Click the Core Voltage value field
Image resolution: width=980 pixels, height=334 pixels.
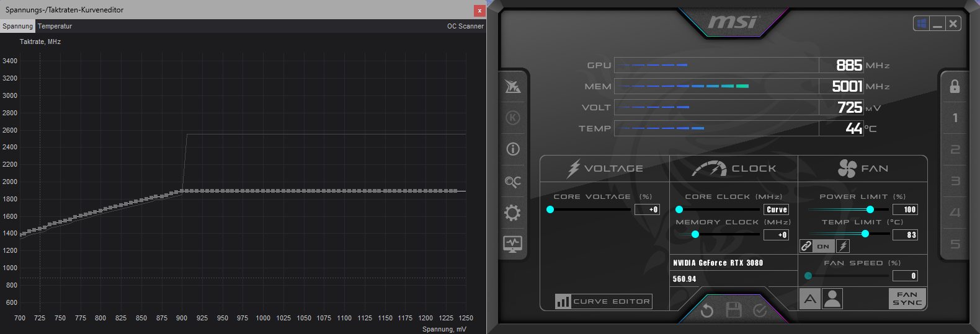647,209
